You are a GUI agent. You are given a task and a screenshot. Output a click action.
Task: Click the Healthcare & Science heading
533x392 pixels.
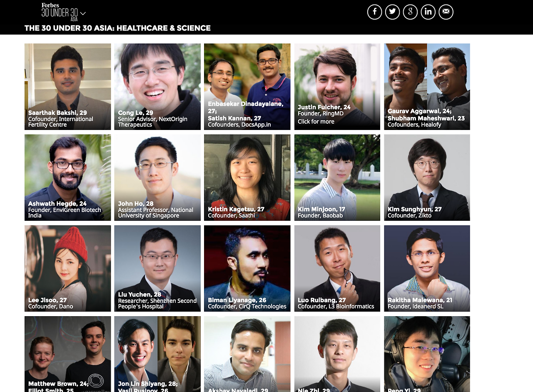pyautogui.click(x=117, y=28)
